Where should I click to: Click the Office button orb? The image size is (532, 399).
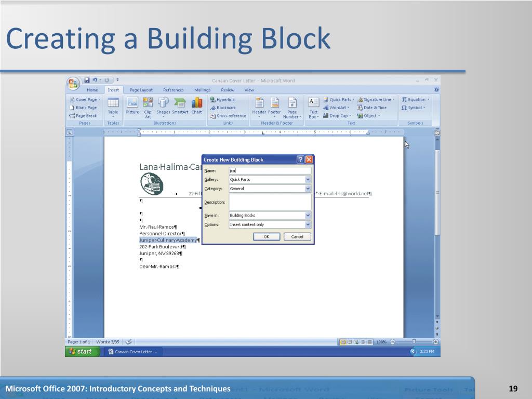(73, 83)
